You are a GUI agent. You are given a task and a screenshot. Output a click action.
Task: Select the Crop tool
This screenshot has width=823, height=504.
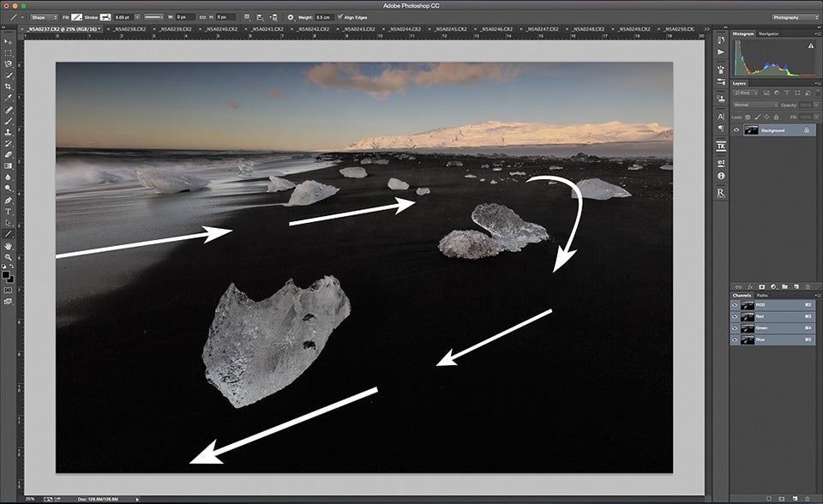coord(7,84)
